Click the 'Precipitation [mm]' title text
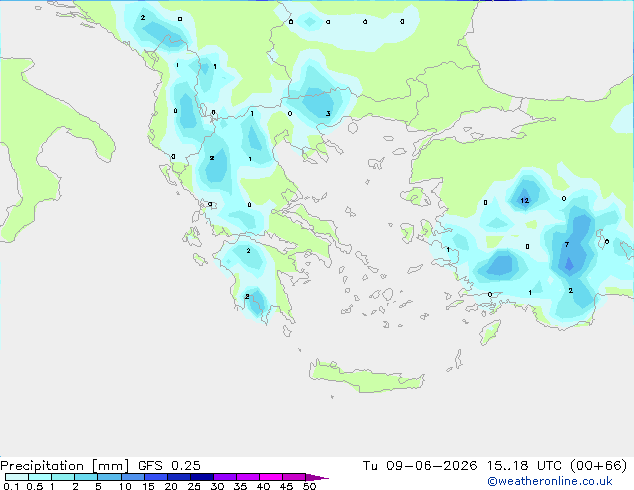 (x=64, y=466)
